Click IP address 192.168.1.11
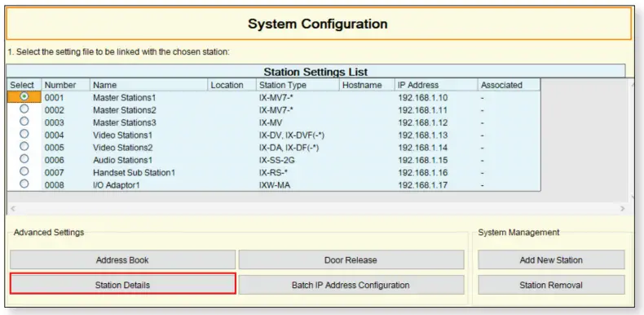This screenshot has width=644, height=315. pos(422,110)
